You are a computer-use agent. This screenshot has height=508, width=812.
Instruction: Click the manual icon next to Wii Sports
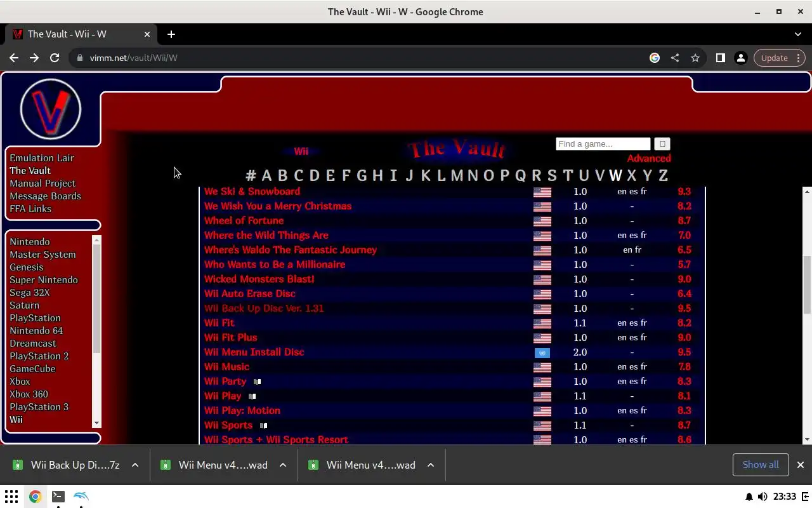[263, 425]
